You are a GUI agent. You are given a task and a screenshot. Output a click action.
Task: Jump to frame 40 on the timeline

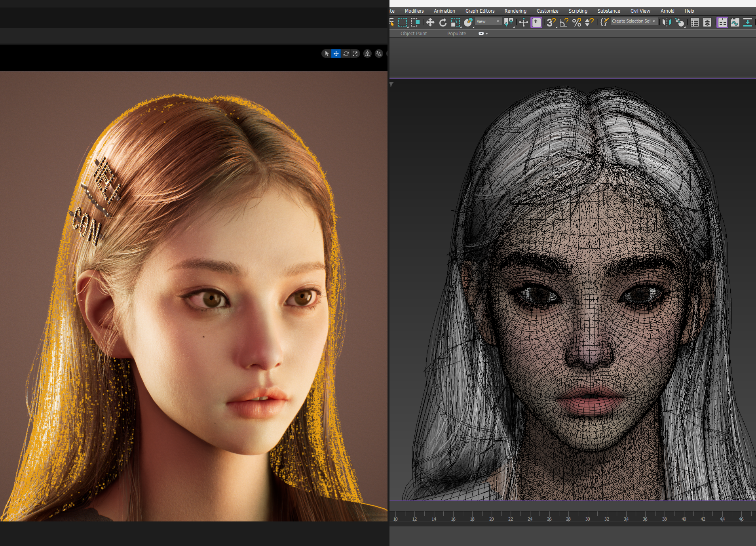click(x=684, y=519)
